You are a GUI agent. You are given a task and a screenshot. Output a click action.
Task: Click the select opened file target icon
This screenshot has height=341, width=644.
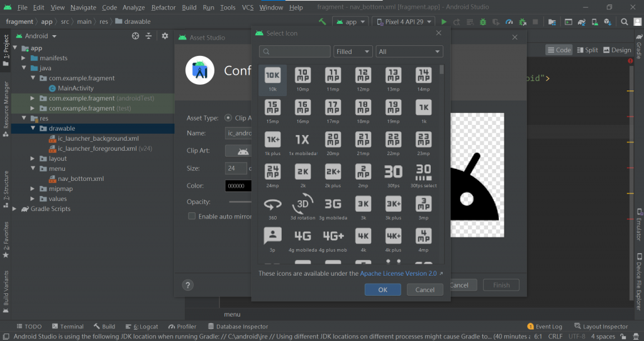[135, 36]
